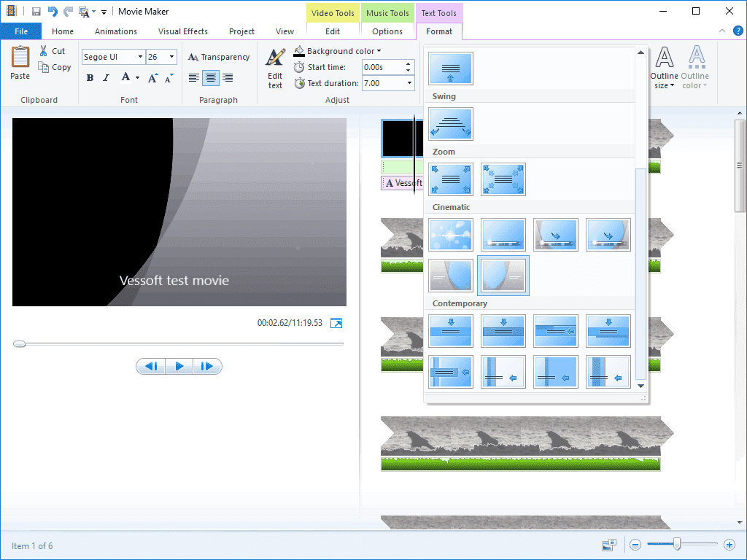Click the preview seek bar handle
The width and height of the screenshot is (747, 560).
(x=20, y=344)
